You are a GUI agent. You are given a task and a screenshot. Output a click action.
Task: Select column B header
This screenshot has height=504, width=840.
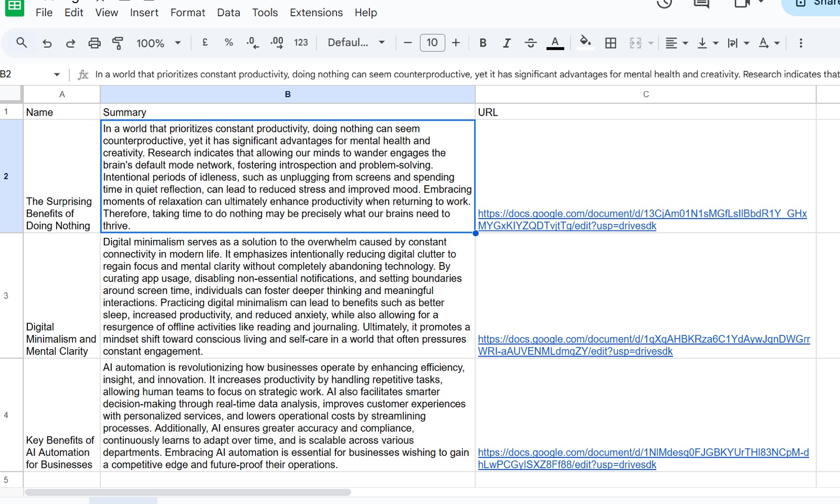coord(288,94)
